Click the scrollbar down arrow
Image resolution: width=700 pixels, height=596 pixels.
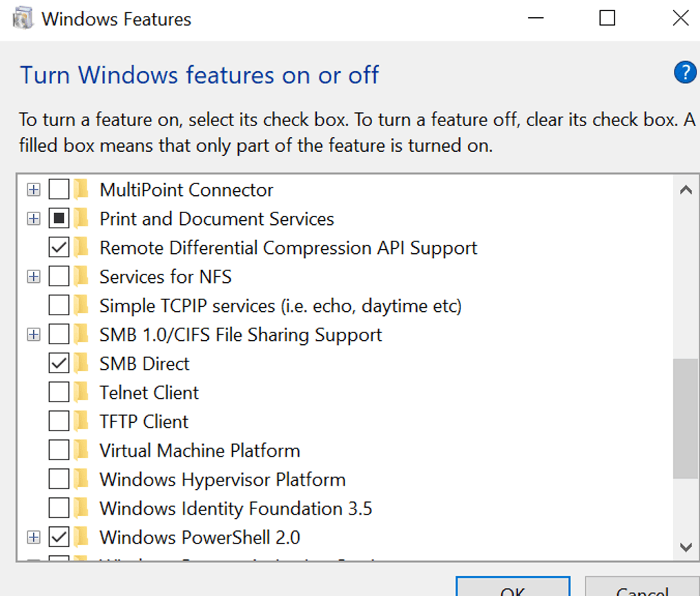point(686,547)
